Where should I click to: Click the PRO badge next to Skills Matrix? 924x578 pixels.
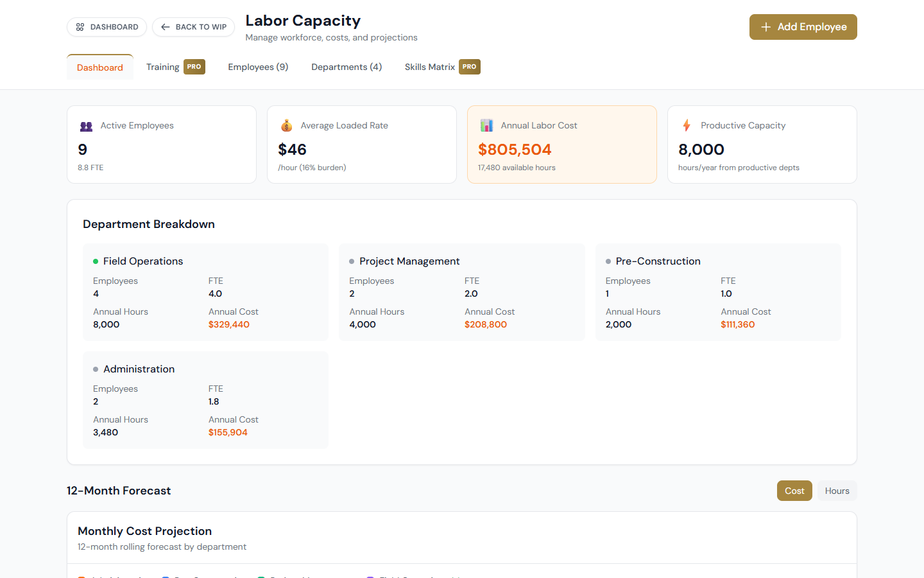(x=470, y=67)
